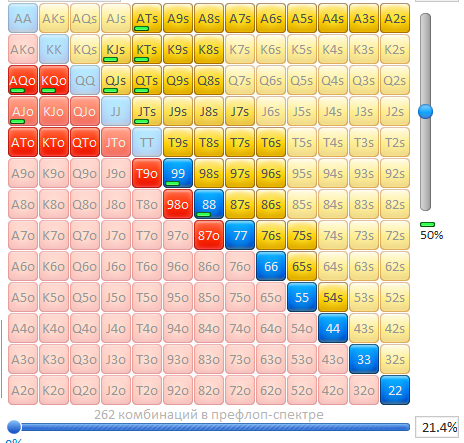Toggle the KJs suited cell

pyautogui.click(x=116, y=49)
